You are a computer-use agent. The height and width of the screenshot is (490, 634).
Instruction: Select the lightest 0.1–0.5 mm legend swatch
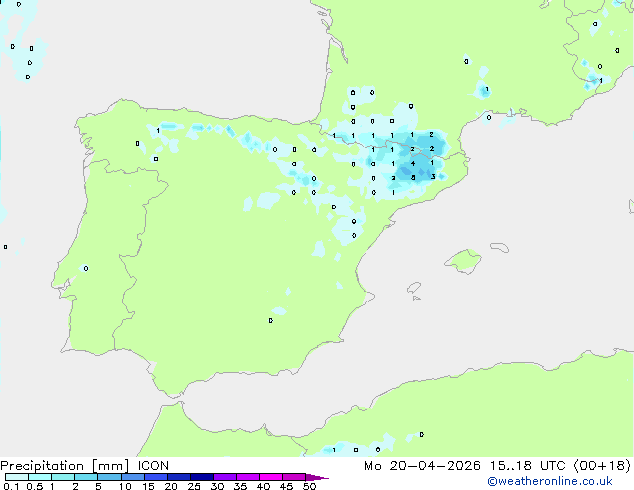[x=16, y=478]
